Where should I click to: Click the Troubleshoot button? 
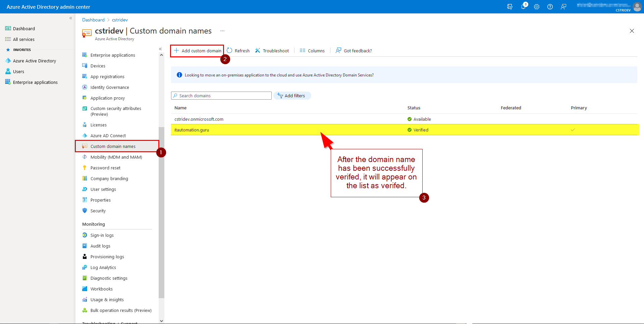click(x=272, y=51)
